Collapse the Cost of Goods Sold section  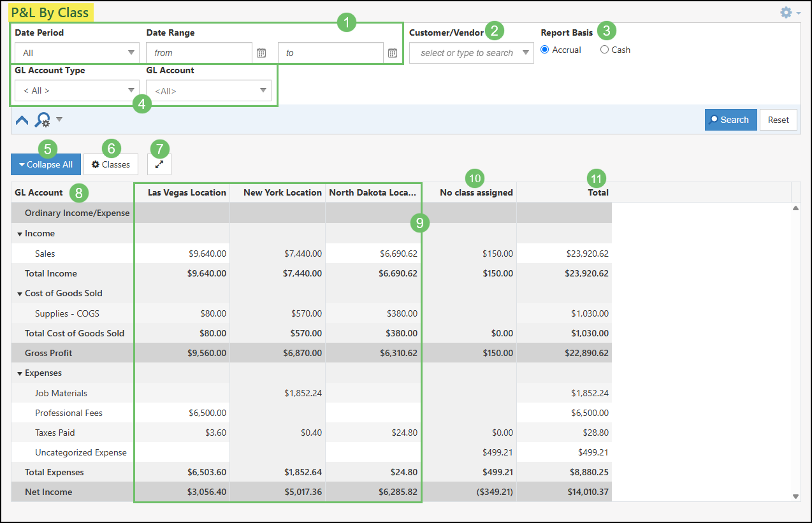coord(20,294)
